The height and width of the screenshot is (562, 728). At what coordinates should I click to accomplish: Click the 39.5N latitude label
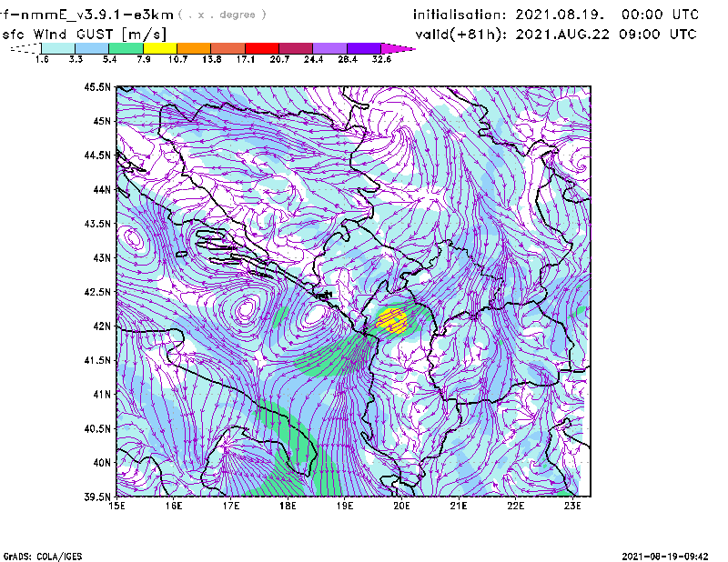pyautogui.click(x=97, y=497)
